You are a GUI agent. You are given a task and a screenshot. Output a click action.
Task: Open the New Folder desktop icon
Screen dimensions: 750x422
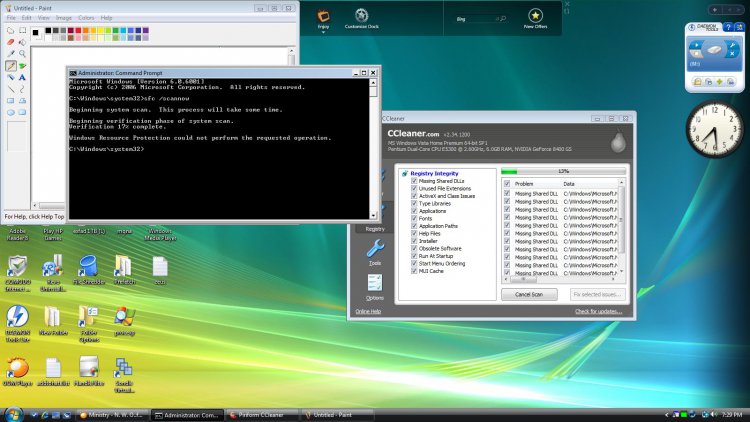click(53, 321)
